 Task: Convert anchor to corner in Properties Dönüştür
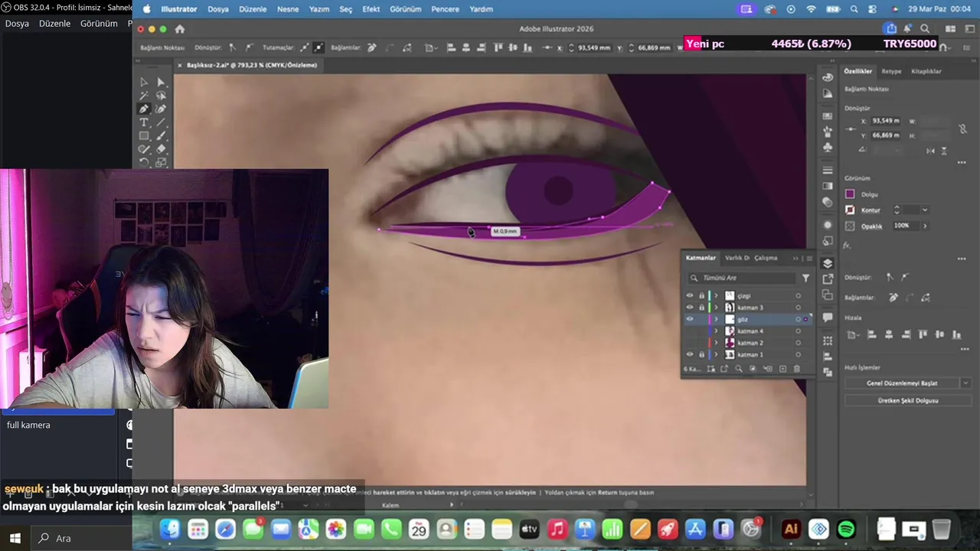tap(890, 277)
